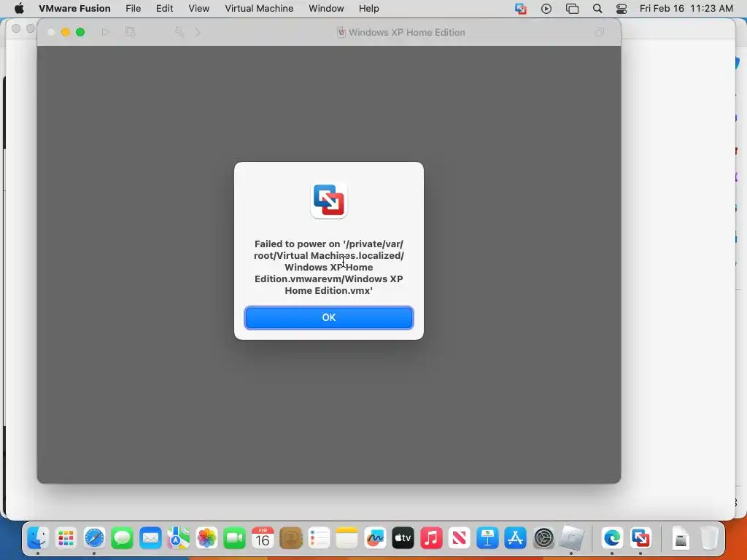This screenshot has height=560, width=747.
Task: Open Notes from the Dock
Action: point(347,538)
